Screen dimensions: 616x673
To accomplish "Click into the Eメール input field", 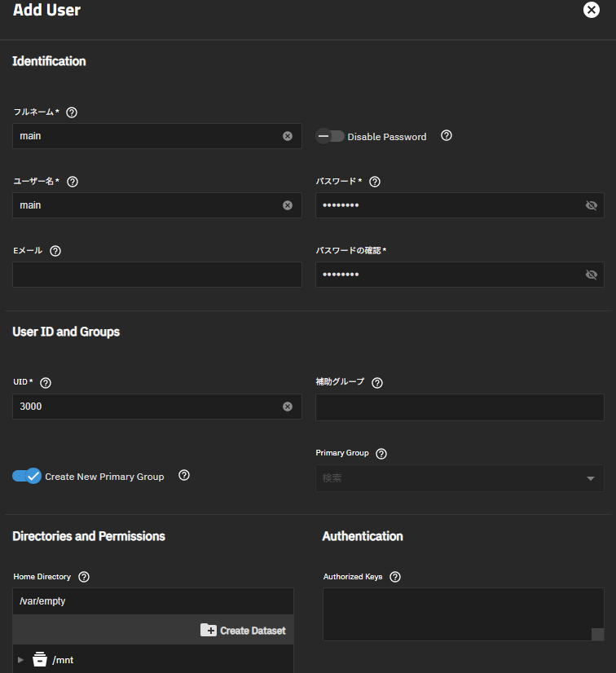I will [x=156, y=275].
